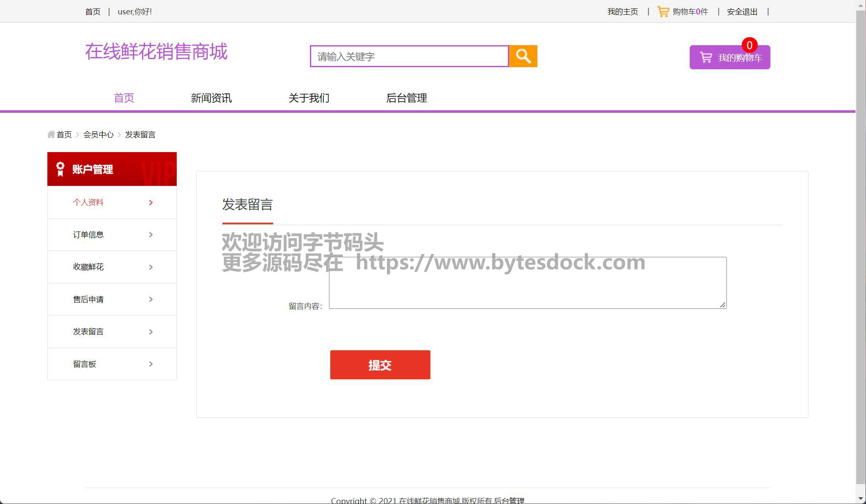Screen dimensions: 866x504
Task: Click arrow next to 个人资料
Action: click(x=151, y=202)
